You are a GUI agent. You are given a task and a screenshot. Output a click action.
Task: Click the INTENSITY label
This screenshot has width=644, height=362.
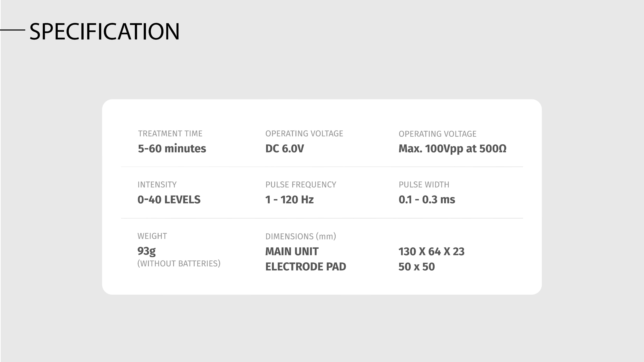[157, 185]
